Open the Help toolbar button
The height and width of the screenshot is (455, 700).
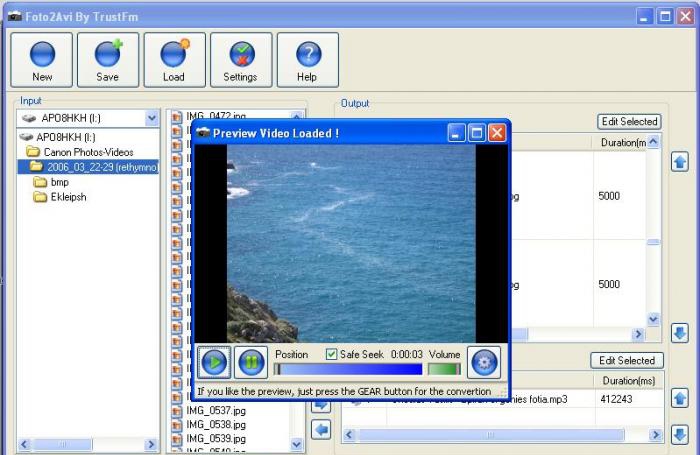(x=307, y=60)
